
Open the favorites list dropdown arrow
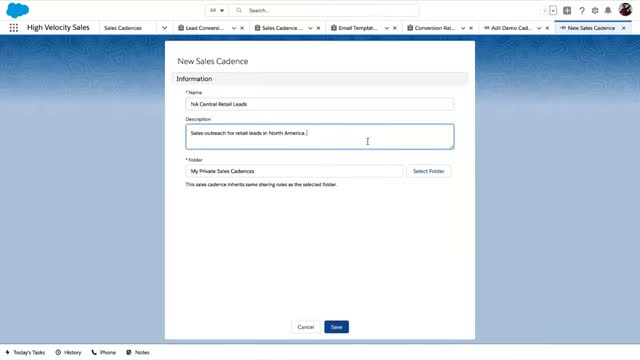pos(553,11)
